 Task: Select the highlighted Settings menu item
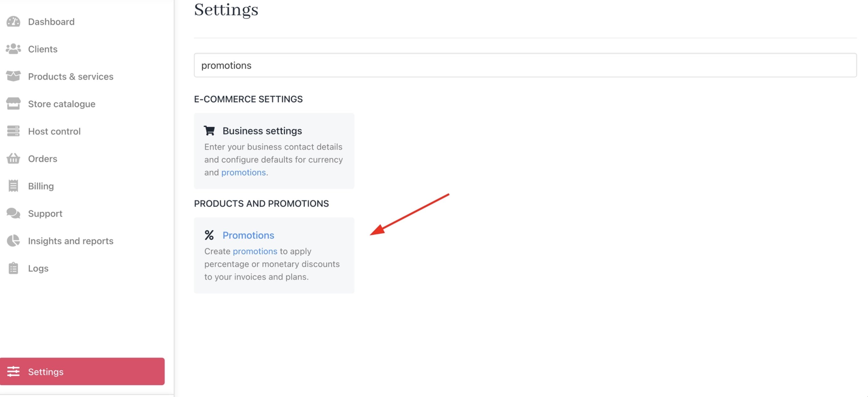click(x=82, y=371)
